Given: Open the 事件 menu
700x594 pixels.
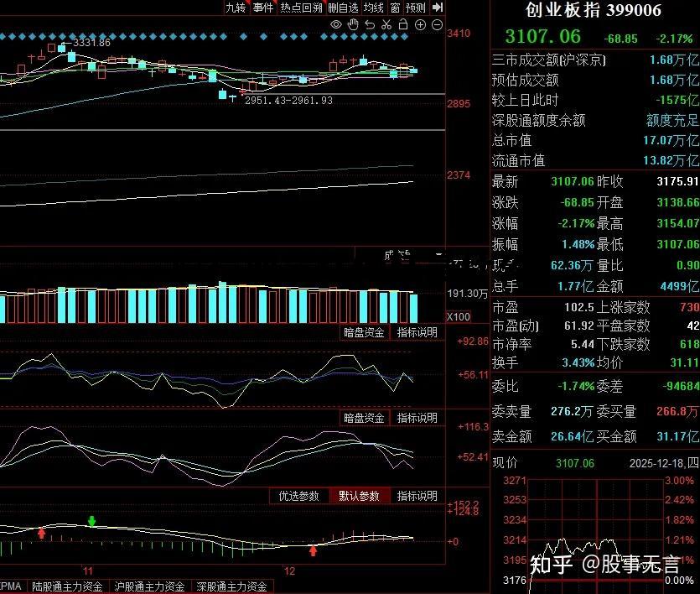Looking at the screenshot, I should (x=264, y=8).
